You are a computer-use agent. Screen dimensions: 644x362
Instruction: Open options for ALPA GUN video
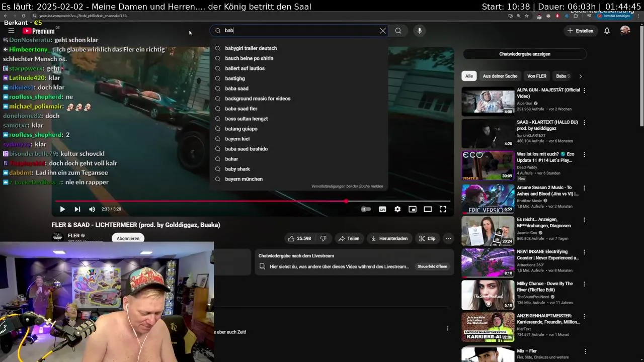(584, 90)
